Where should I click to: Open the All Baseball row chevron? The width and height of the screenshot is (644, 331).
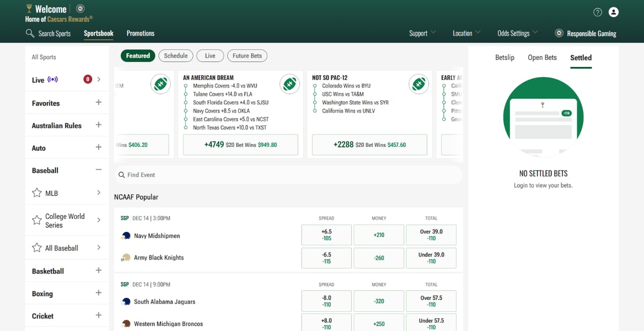99,247
